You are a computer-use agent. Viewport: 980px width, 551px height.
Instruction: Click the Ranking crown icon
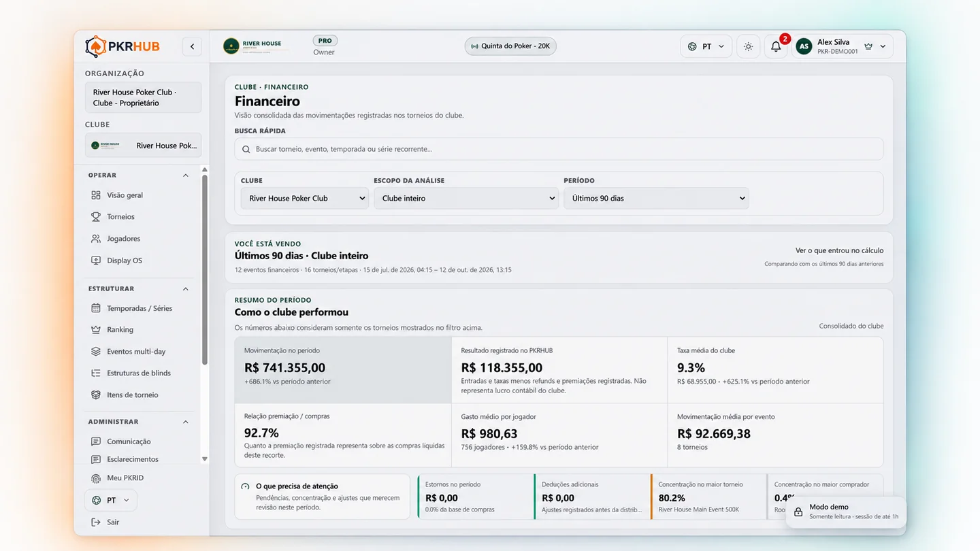[96, 330]
